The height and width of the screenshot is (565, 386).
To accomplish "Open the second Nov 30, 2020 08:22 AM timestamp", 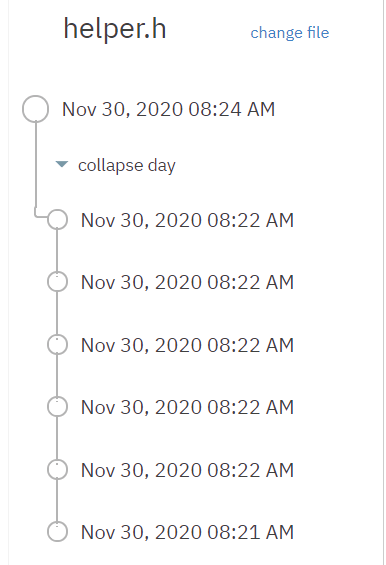I will point(187,282).
